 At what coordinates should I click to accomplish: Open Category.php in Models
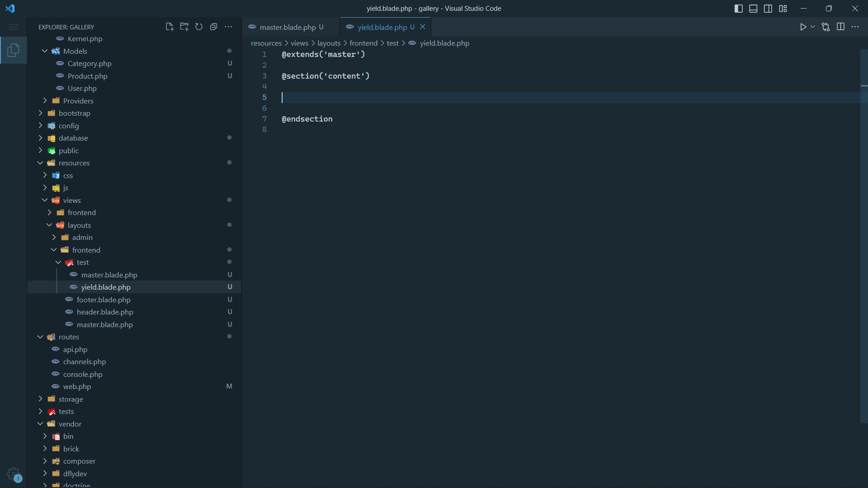[x=134, y=64]
